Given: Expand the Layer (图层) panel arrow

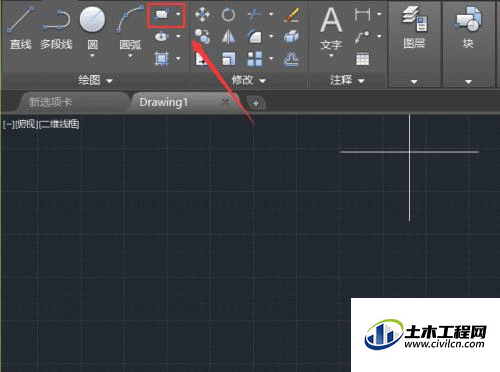Looking at the screenshot, I should (x=414, y=81).
